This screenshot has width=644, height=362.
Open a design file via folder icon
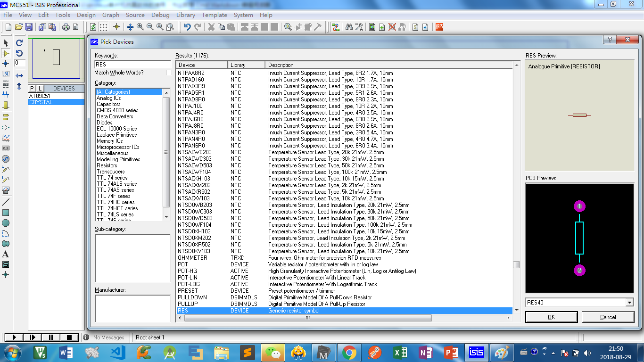coord(19,27)
